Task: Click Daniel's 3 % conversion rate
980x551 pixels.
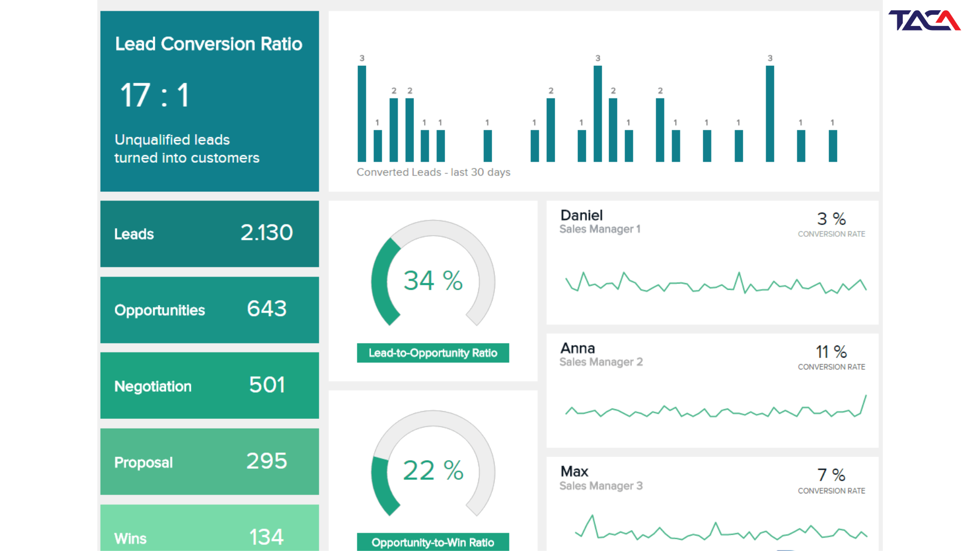Action: click(x=831, y=219)
